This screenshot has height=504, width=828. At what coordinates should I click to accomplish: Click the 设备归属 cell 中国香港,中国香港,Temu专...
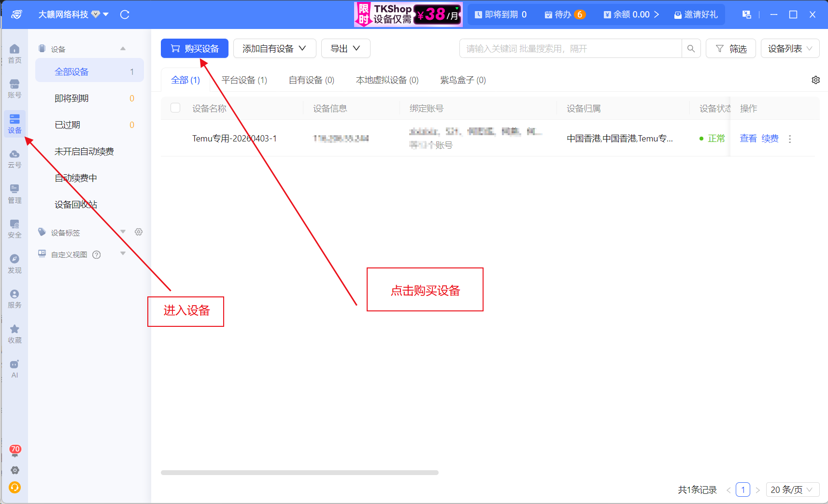coord(620,139)
